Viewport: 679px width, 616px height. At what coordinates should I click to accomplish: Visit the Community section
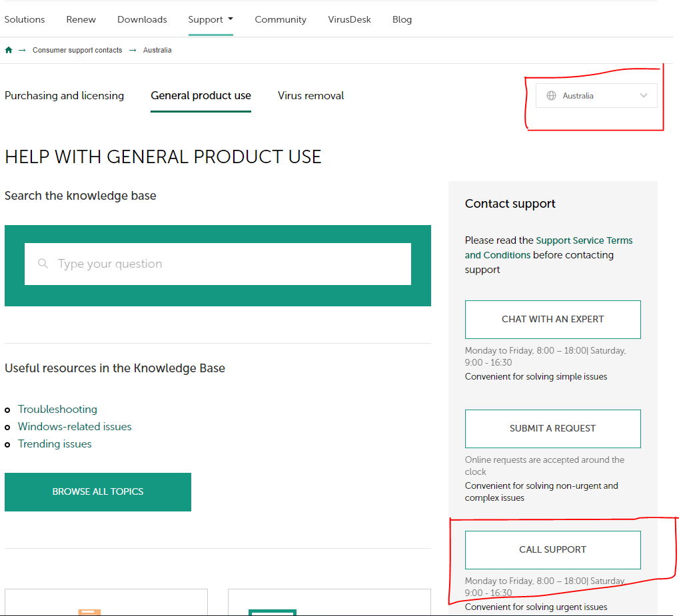click(281, 19)
